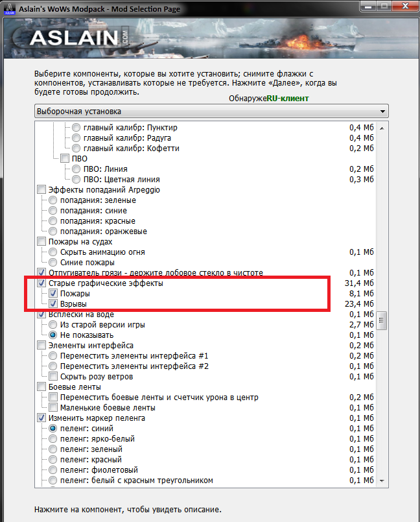Select Синие пожары radio option
Viewport: 420px width, 522px height.
point(53,263)
